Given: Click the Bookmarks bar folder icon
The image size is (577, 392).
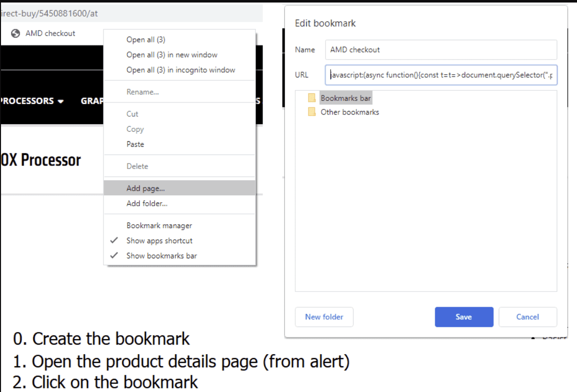Looking at the screenshot, I should pyautogui.click(x=311, y=98).
